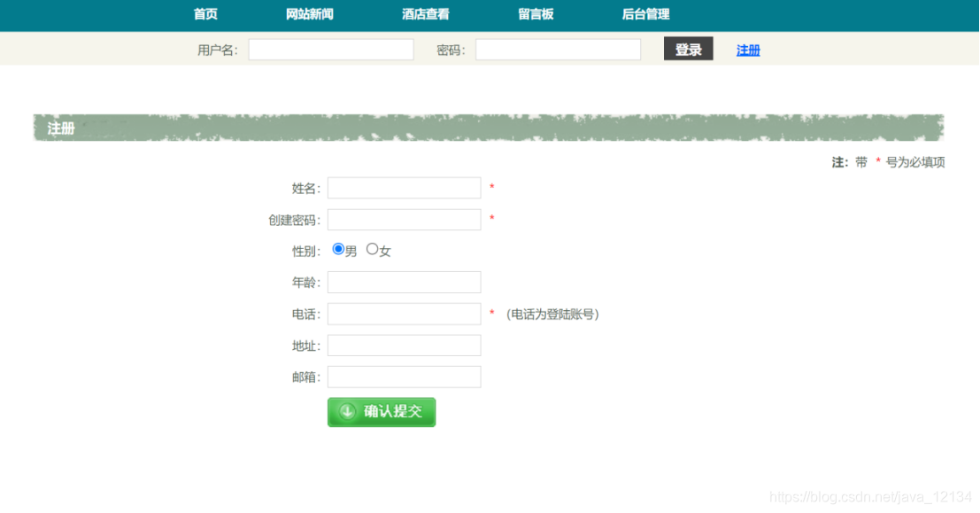Click the 邮箱 label text
Viewport: 980px width, 513px height.
tap(306, 377)
